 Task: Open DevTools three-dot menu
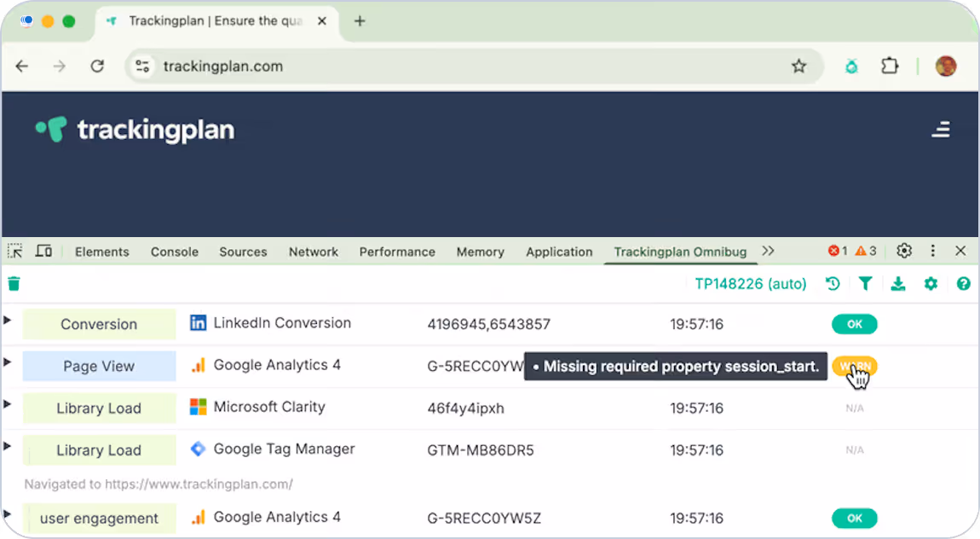point(932,251)
